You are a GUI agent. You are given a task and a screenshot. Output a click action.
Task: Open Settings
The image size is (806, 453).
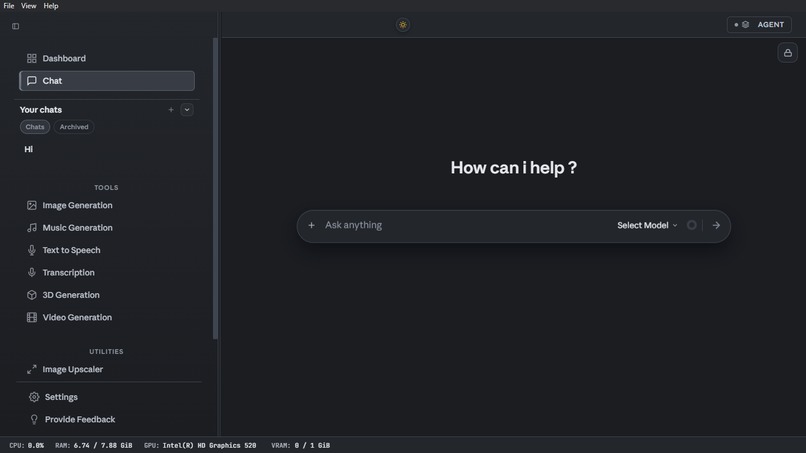107,397
